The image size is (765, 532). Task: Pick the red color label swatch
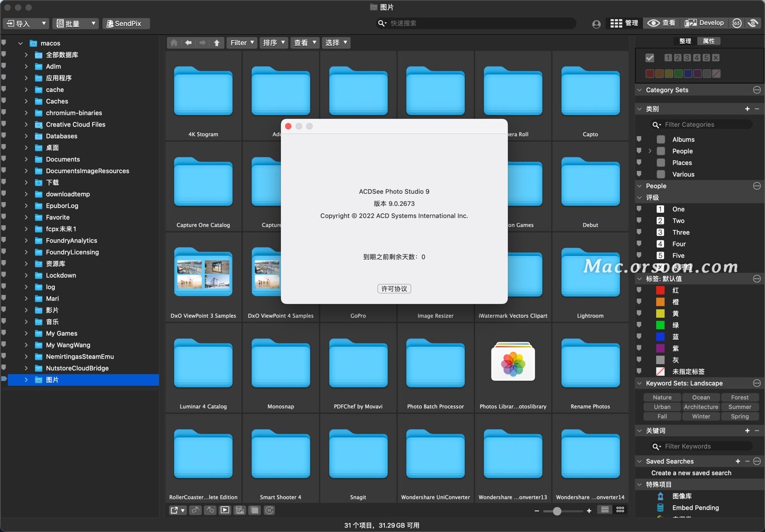(650, 74)
